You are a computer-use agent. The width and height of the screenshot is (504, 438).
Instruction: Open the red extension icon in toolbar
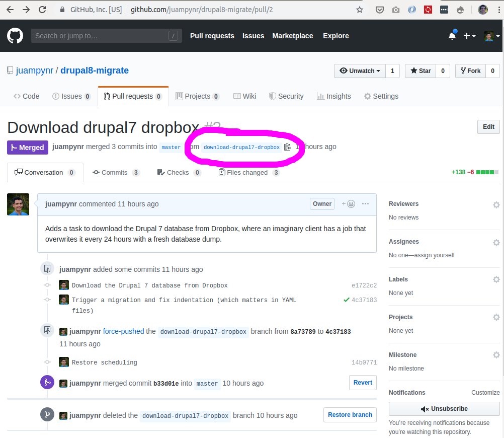point(428,10)
